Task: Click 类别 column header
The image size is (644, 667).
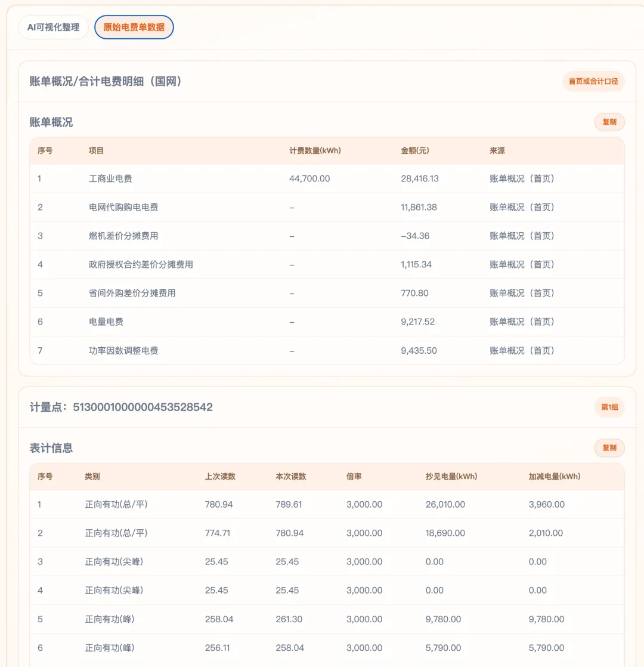Action: (92, 477)
